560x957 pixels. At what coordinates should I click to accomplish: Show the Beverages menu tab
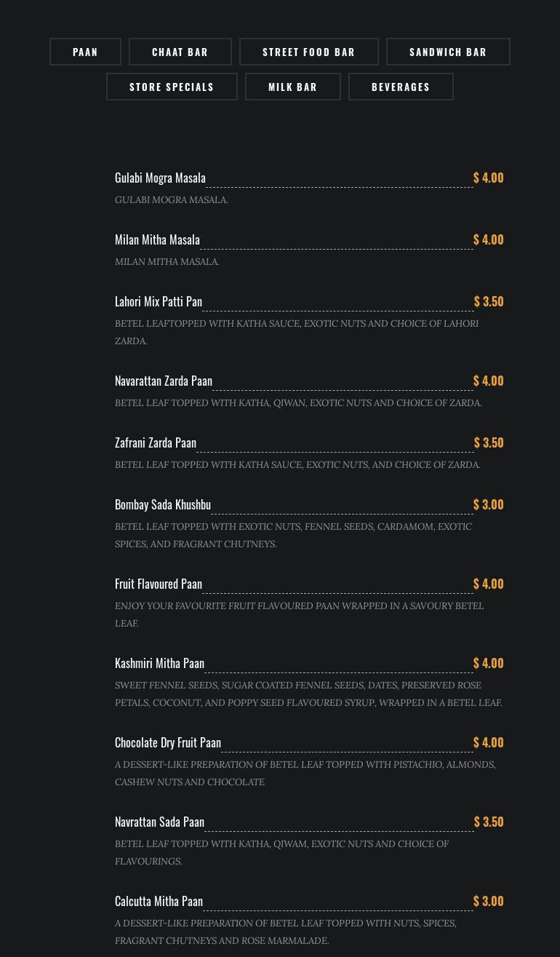[401, 87]
